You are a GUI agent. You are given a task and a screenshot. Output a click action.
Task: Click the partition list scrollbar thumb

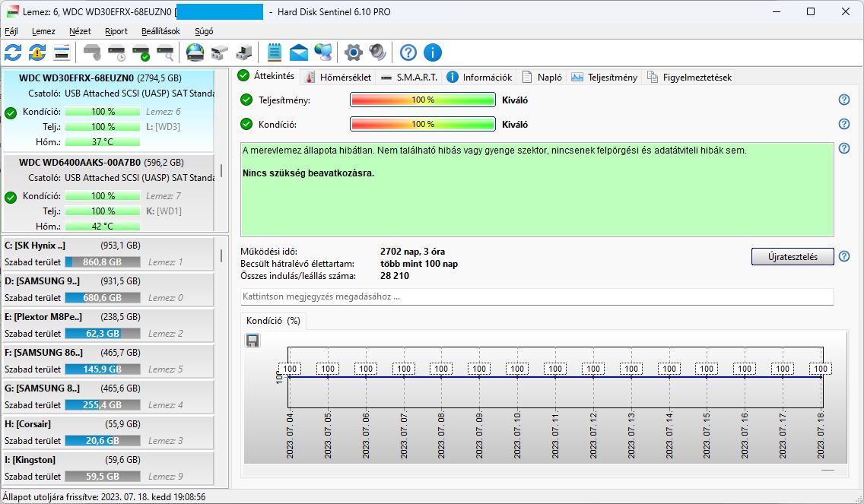tap(221, 255)
